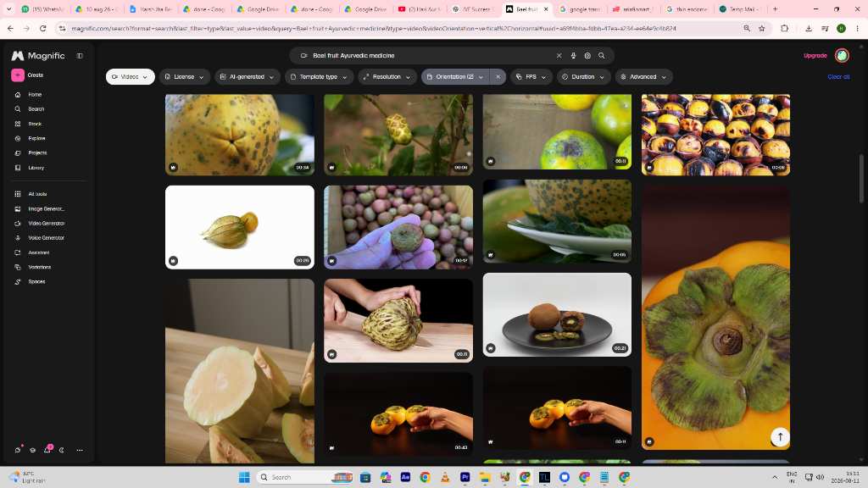The width and height of the screenshot is (868, 488).
Task: Remove the Orientation filter
Action: click(x=498, y=77)
